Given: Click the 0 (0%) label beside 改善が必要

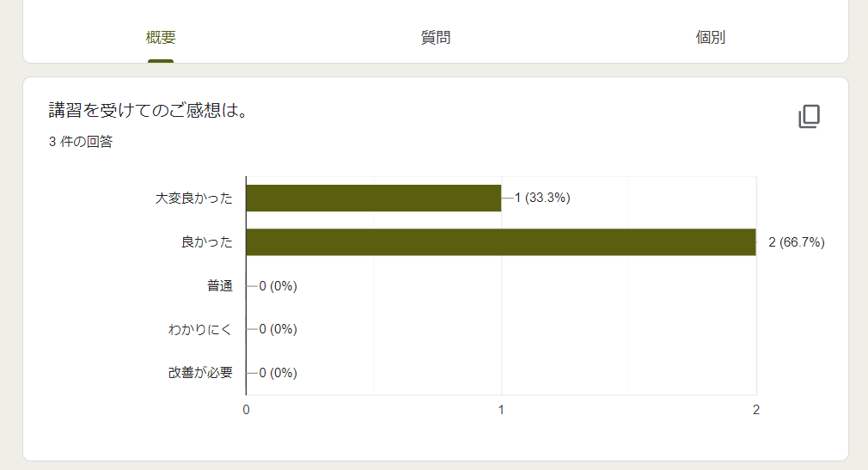Looking at the screenshot, I should tap(278, 373).
